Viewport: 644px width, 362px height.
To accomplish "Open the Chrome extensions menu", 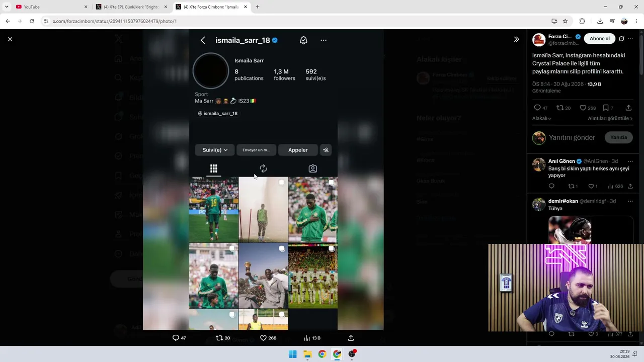I will pos(582,21).
